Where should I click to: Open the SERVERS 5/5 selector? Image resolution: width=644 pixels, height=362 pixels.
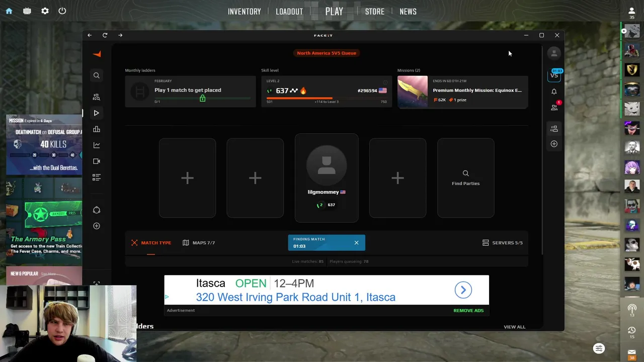click(503, 243)
